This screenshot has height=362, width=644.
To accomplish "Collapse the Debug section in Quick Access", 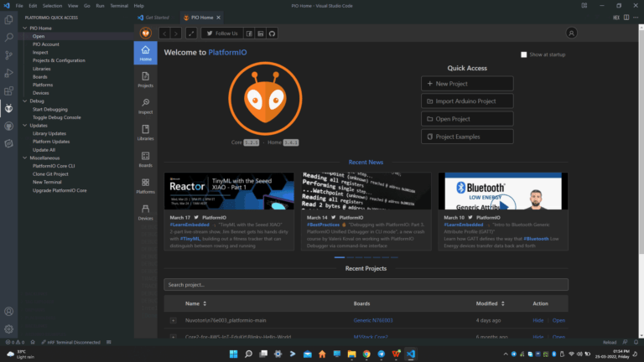I will [x=24, y=101].
